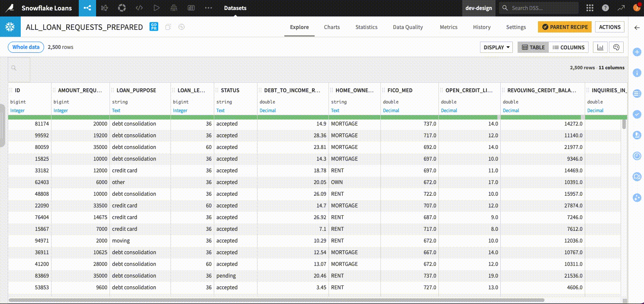Open the Explore tab
This screenshot has height=304, width=644.
point(299,27)
